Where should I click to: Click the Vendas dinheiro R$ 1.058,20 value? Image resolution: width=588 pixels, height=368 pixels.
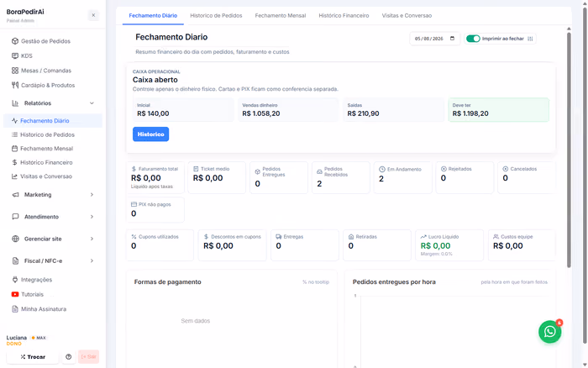click(x=261, y=113)
